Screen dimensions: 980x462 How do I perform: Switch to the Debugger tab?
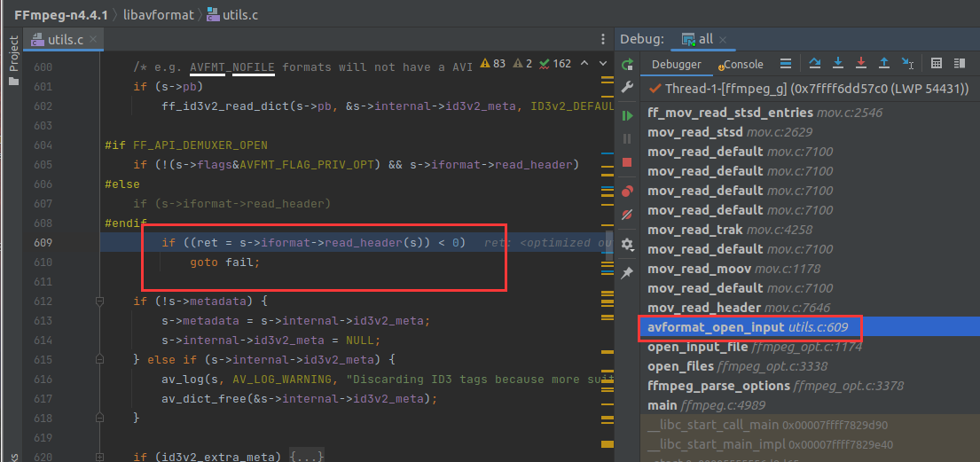pyautogui.click(x=677, y=65)
